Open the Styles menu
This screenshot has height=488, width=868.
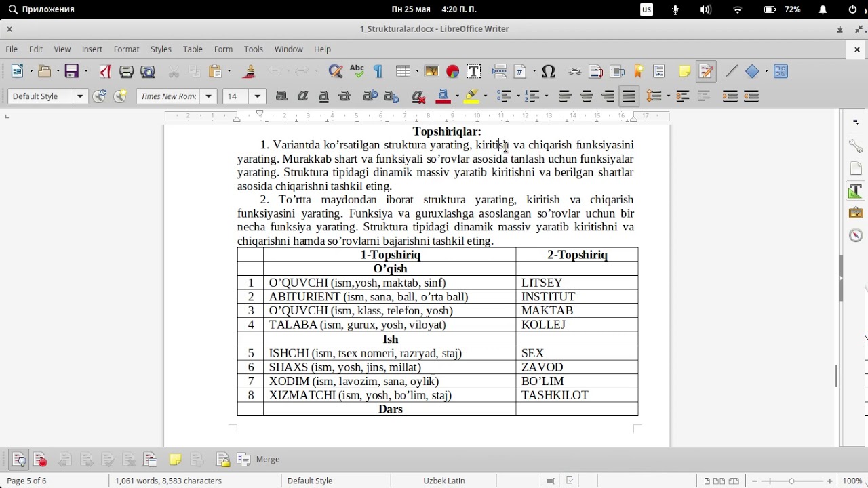161,49
